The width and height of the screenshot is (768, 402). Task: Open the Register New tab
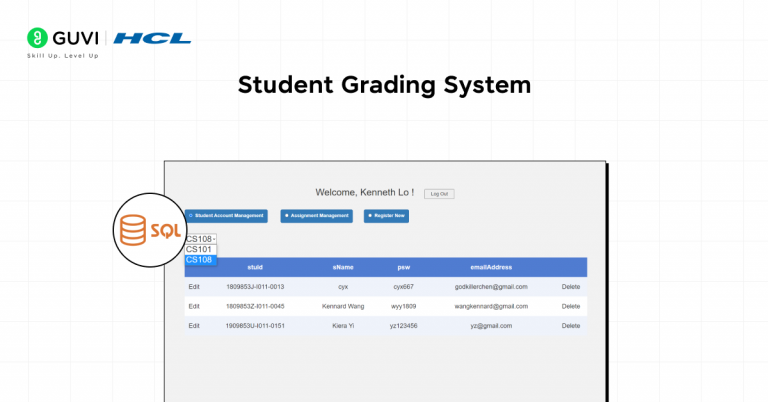(386, 215)
